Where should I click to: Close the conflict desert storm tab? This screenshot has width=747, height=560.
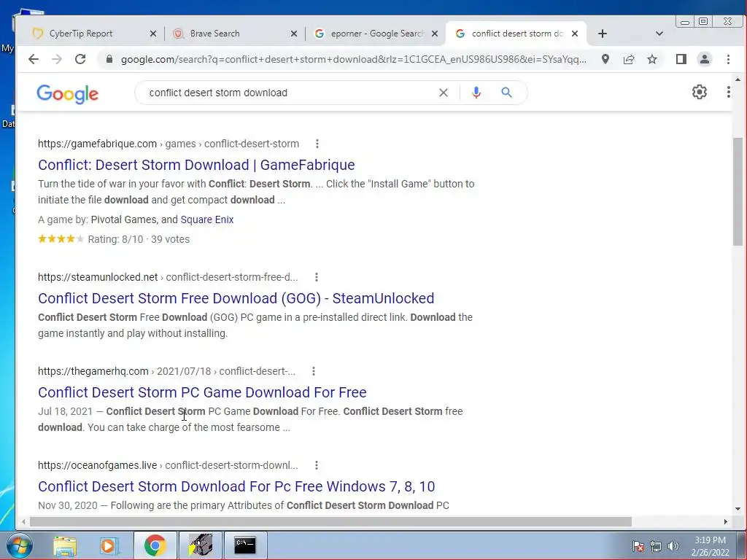[x=575, y=34]
